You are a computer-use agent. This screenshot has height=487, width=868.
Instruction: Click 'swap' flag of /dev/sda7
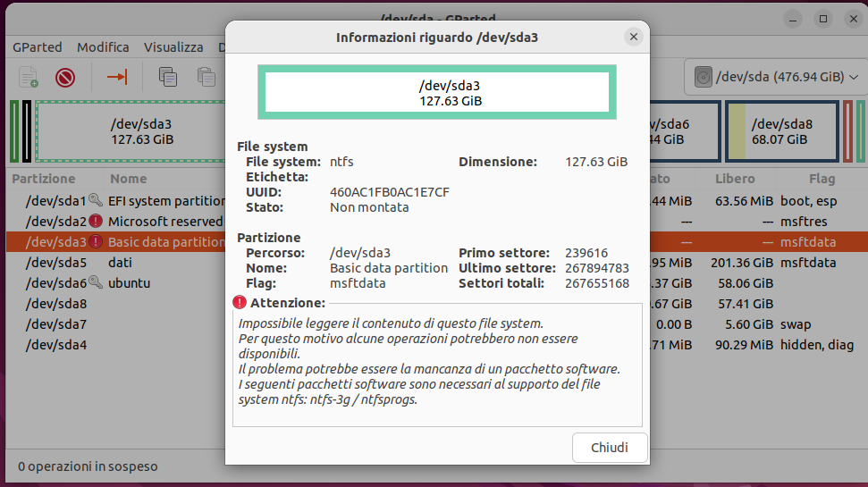796,324
